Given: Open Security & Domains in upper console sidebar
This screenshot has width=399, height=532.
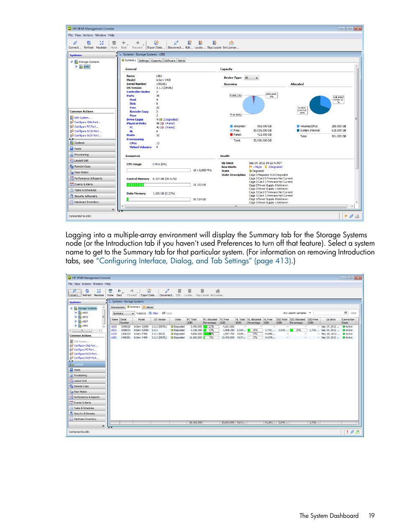Looking at the screenshot, I should (x=92, y=196).
